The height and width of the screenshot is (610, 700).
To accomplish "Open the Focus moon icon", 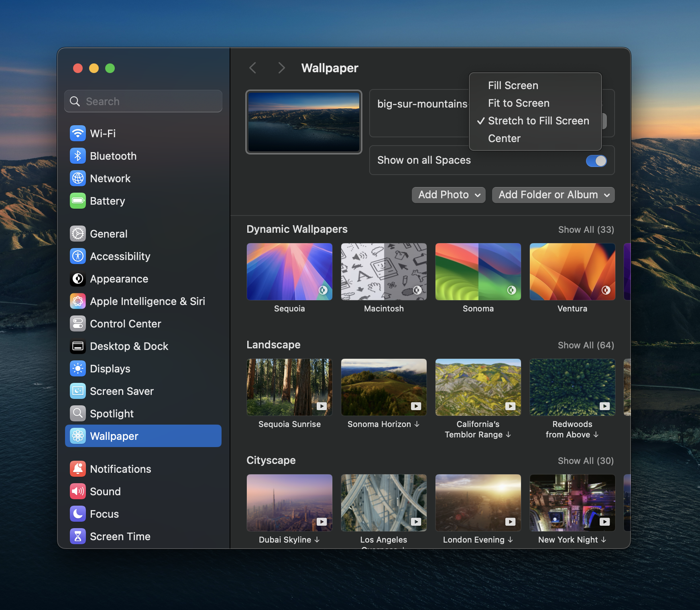I will pos(78,514).
